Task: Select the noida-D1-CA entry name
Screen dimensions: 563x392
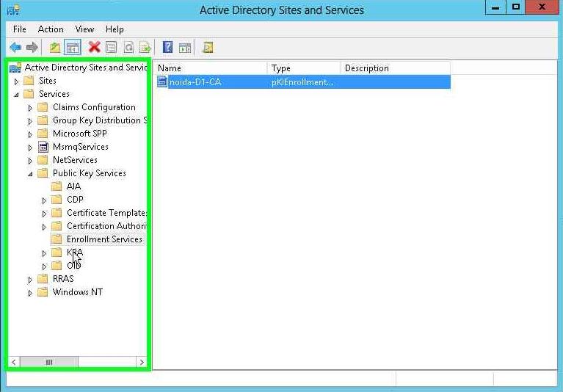Action: [x=195, y=81]
